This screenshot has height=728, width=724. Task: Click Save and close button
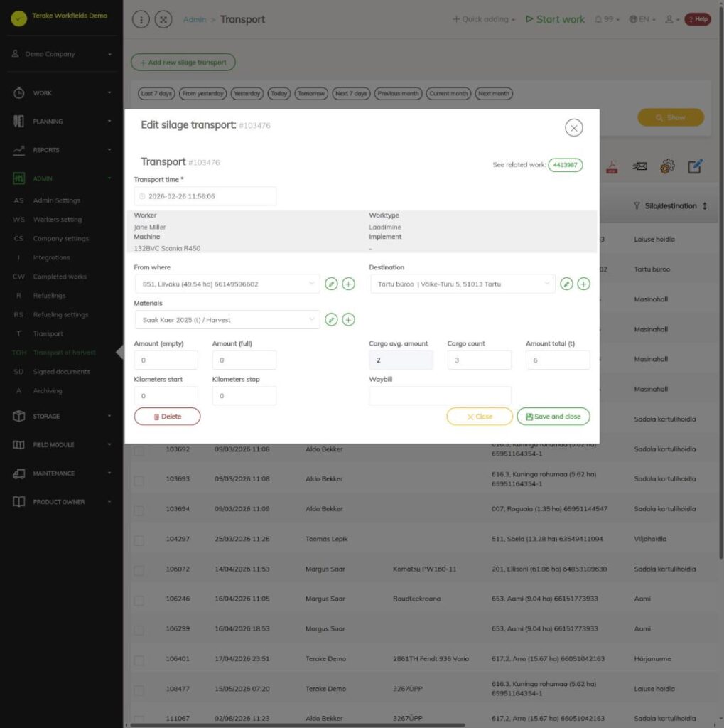[553, 417]
